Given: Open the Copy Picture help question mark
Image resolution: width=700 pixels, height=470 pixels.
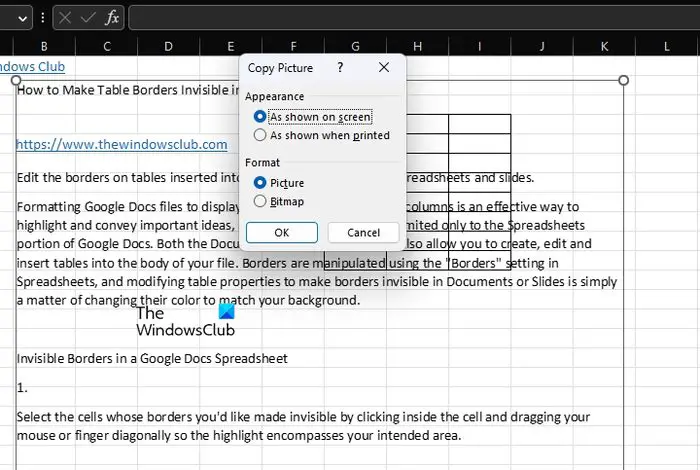Looking at the screenshot, I should 340,67.
